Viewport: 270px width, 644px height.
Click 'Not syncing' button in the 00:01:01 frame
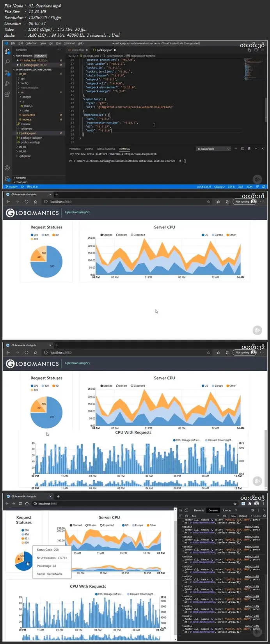coord(245,202)
